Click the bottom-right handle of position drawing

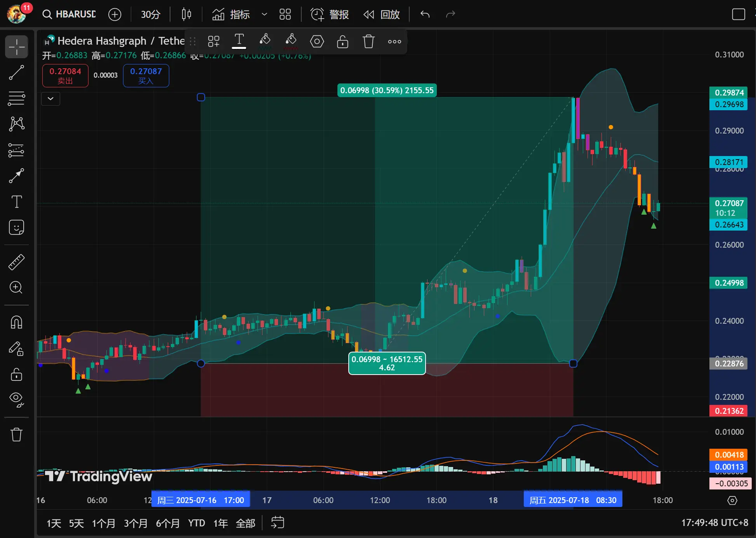click(573, 363)
